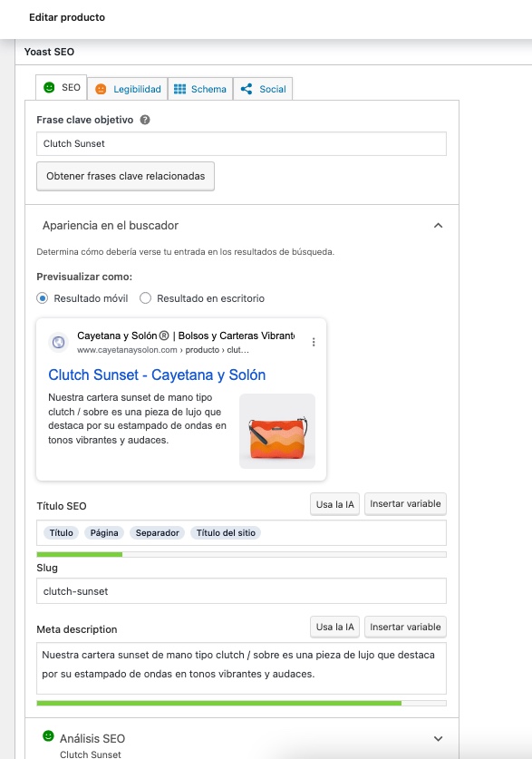Select Resultado en escritorio preview option
532x759 pixels.
tap(145, 298)
